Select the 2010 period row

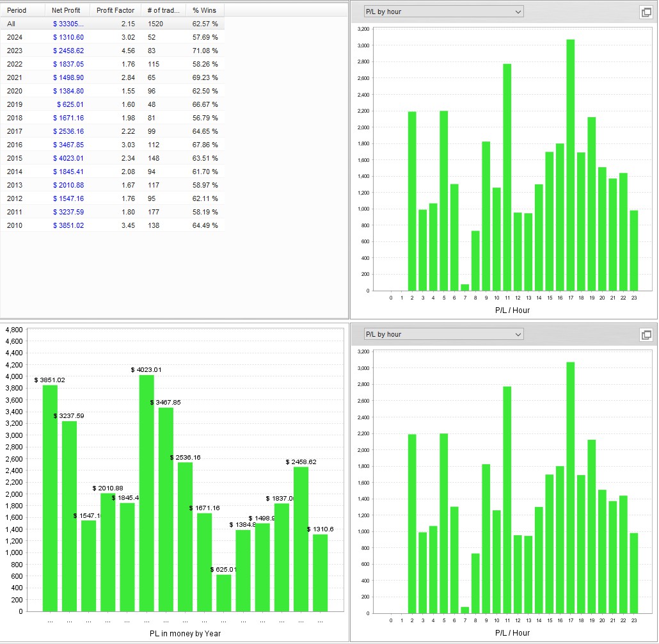[112, 226]
